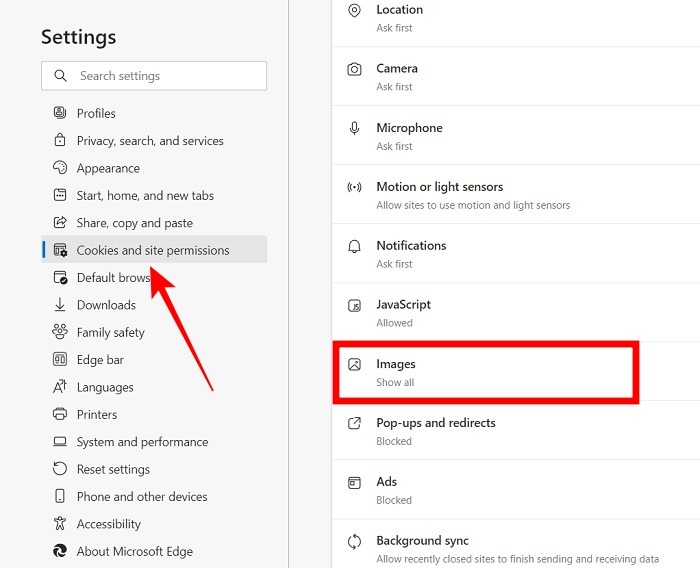
Task: Click the About Microsoft Edge logo icon
Action: (x=60, y=551)
